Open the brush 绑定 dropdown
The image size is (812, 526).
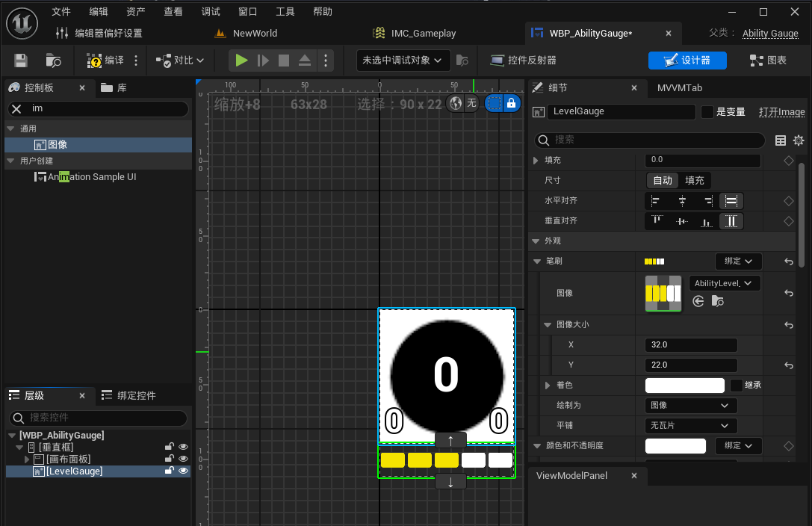point(738,262)
